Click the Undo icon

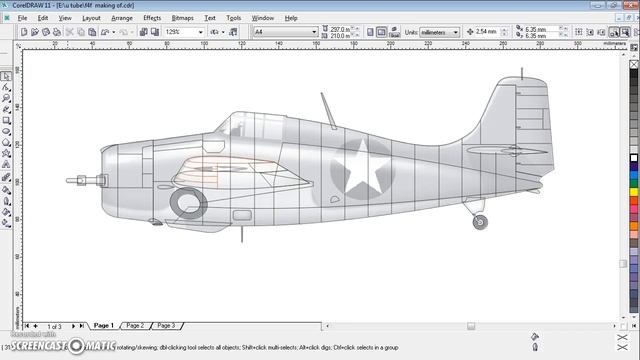pyautogui.click(x=105, y=32)
